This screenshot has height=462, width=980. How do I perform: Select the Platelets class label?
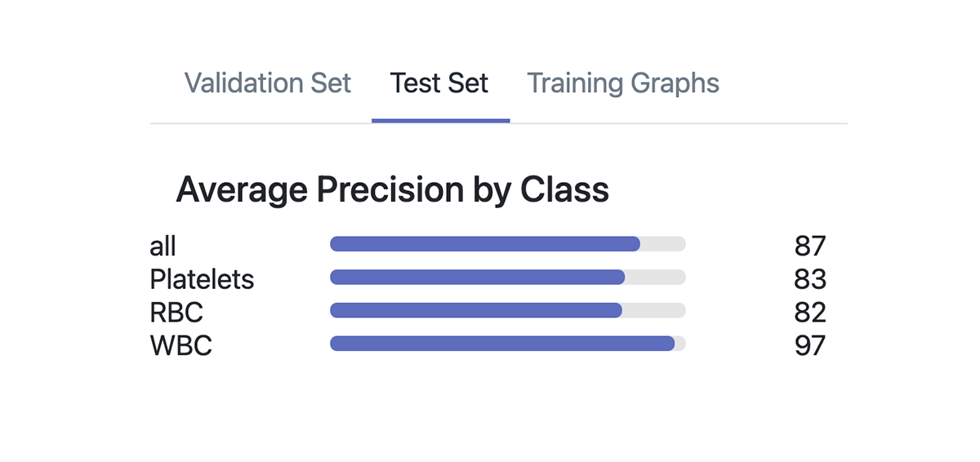[x=202, y=279]
